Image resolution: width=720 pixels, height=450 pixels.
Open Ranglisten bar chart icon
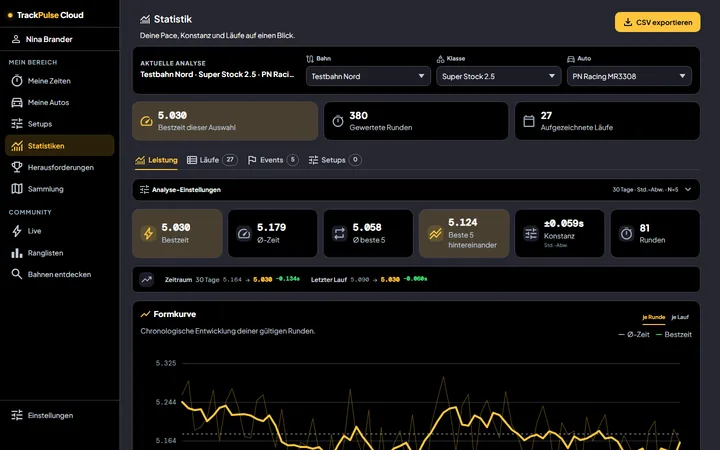point(17,253)
